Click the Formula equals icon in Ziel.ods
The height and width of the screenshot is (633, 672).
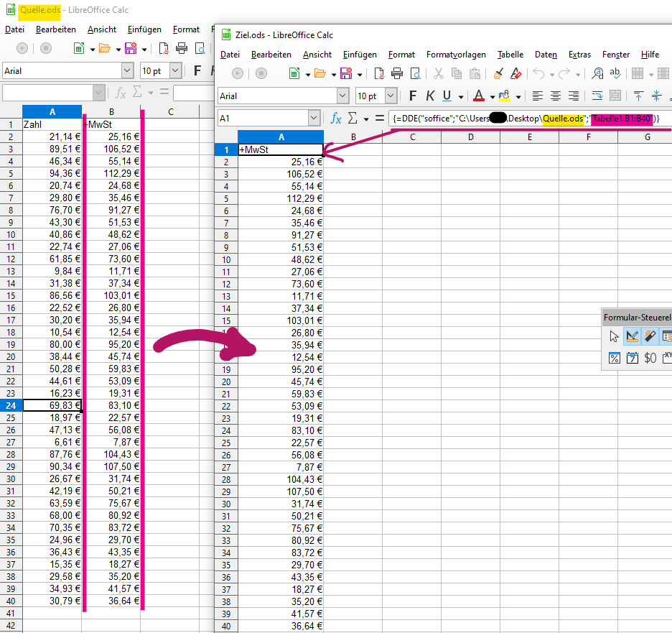(379, 118)
